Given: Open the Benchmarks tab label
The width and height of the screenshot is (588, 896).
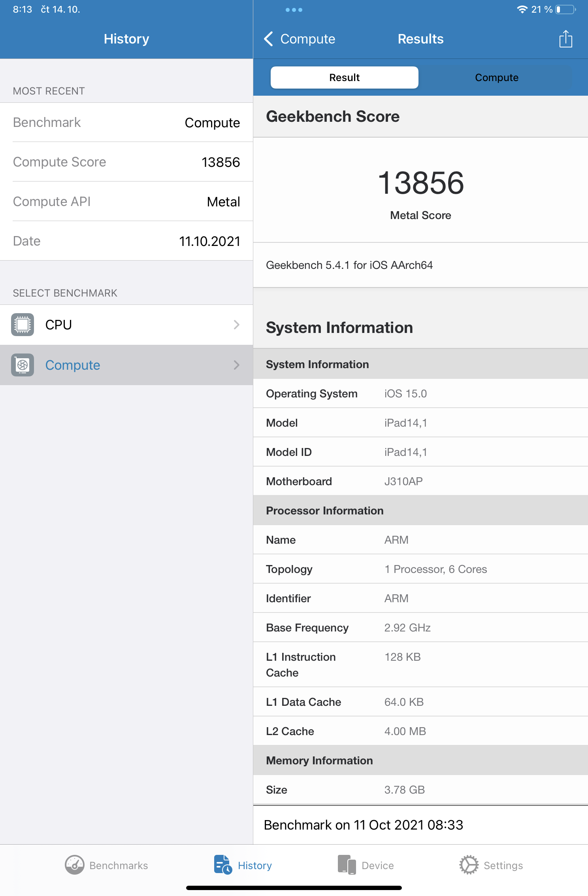Looking at the screenshot, I should pyautogui.click(x=119, y=866).
